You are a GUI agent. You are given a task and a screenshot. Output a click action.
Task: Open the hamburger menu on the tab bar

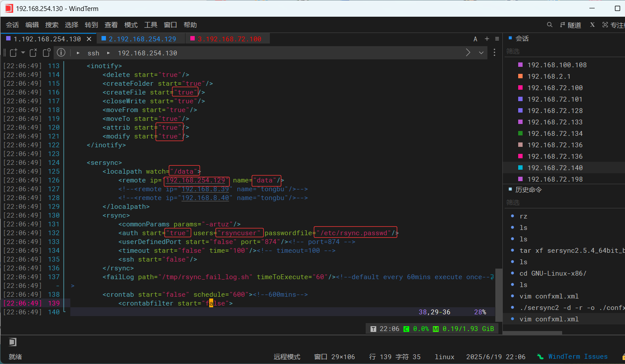point(497,39)
